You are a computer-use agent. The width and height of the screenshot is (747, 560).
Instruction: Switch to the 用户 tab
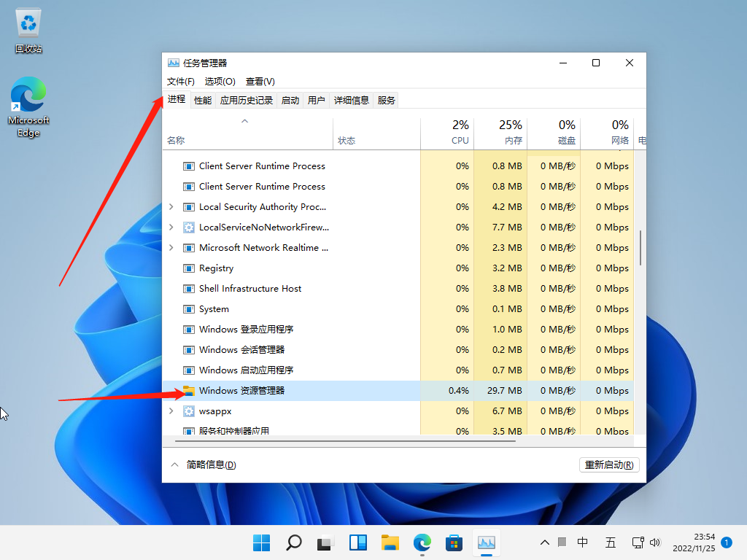pyautogui.click(x=317, y=101)
